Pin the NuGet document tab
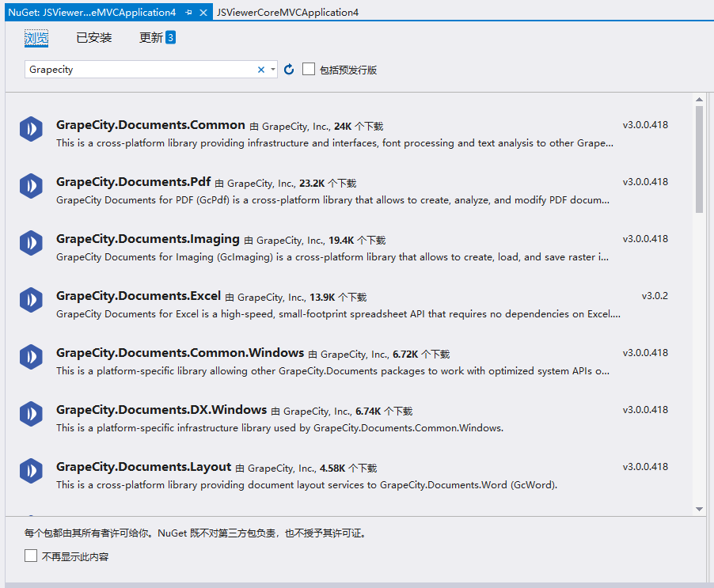The width and height of the screenshot is (714, 588). click(189, 13)
